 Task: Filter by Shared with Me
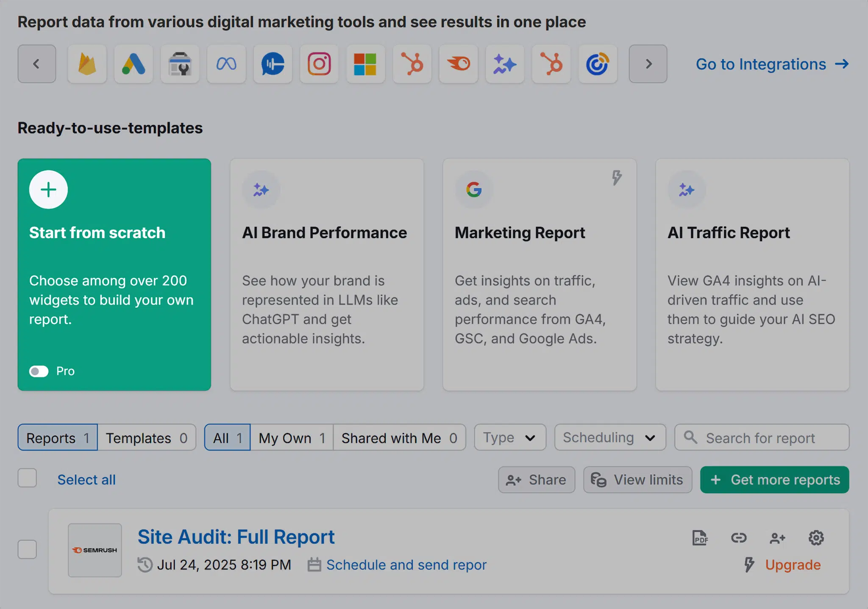tap(399, 437)
